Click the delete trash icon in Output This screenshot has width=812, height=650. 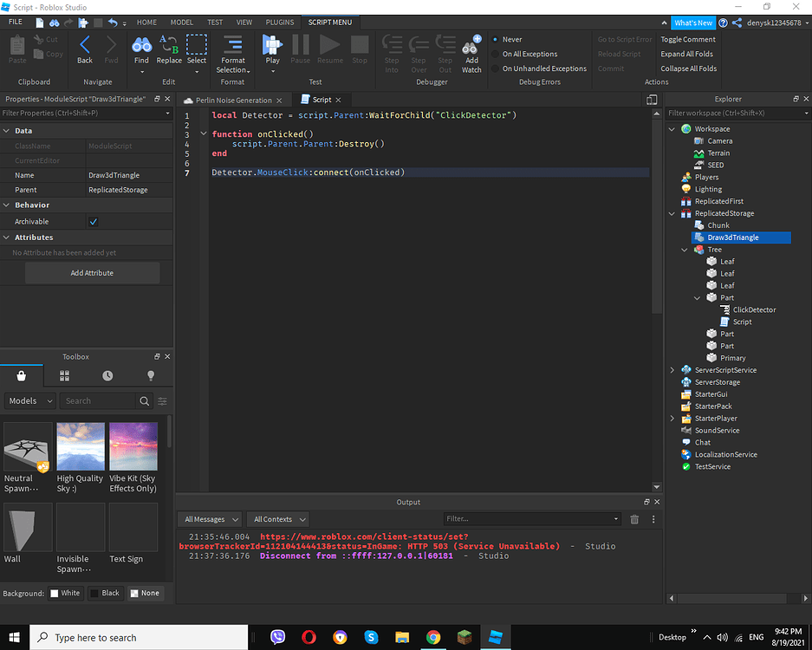(x=634, y=519)
